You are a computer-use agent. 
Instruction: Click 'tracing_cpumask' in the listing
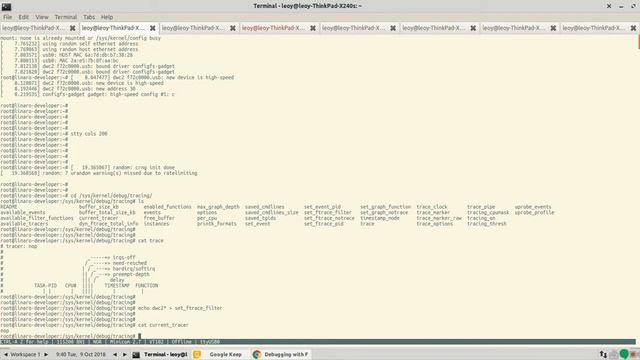click(488, 213)
